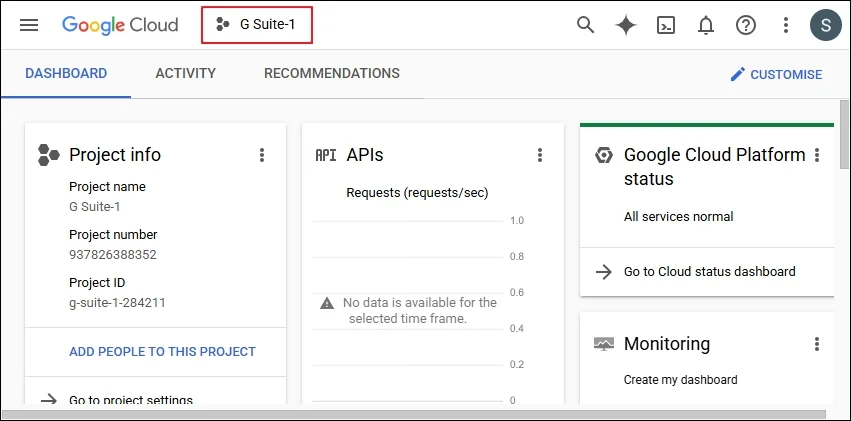Go to Cloud status dashboard link
The height and width of the screenshot is (421, 851).
point(710,271)
